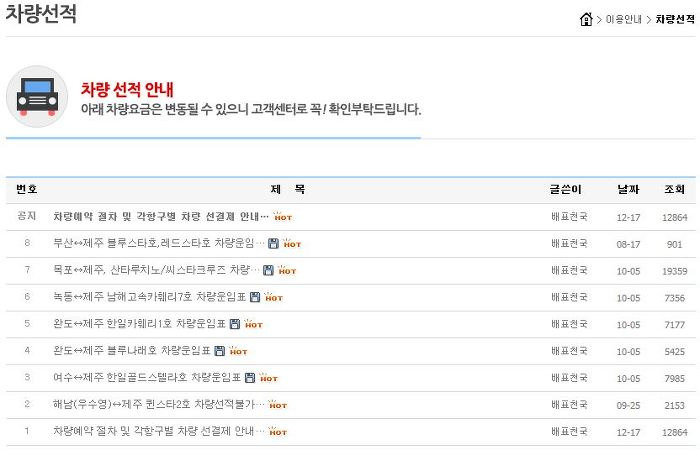Image resolution: width=700 pixels, height=450 pixels.
Task: Open 차량선적 breadcrumb link
Action: [675, 19]
